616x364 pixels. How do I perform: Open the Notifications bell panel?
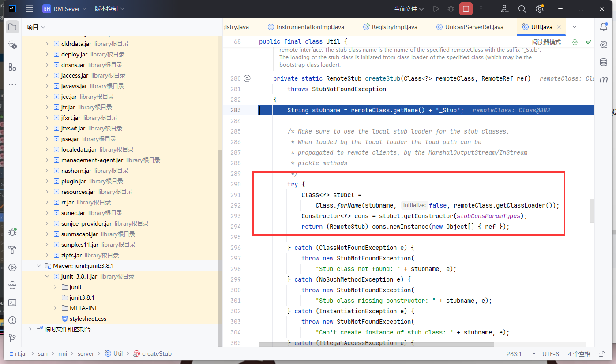point(603,27)
